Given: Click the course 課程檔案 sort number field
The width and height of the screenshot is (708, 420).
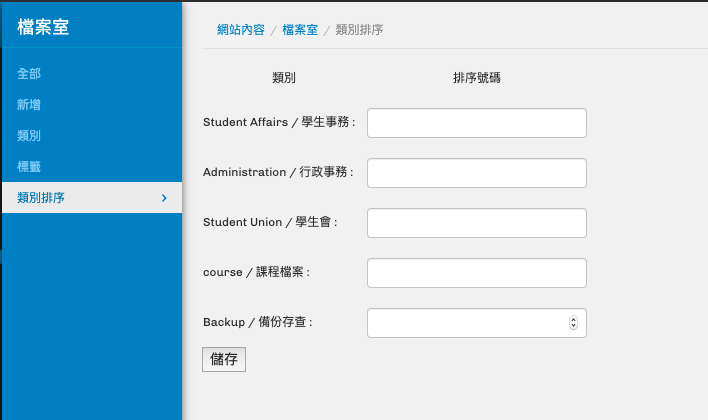Looking at the screenshot, I should (x=476, y=273).
